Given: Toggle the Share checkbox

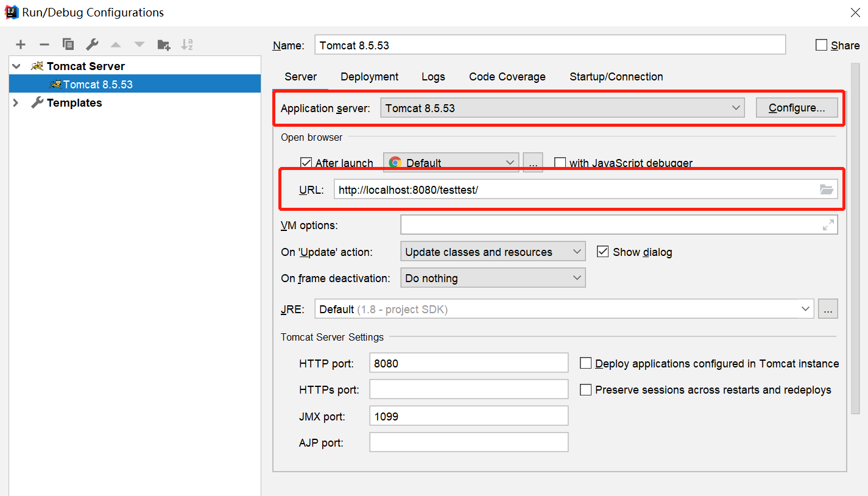Looking at the screenshot, I should (822, 45).
